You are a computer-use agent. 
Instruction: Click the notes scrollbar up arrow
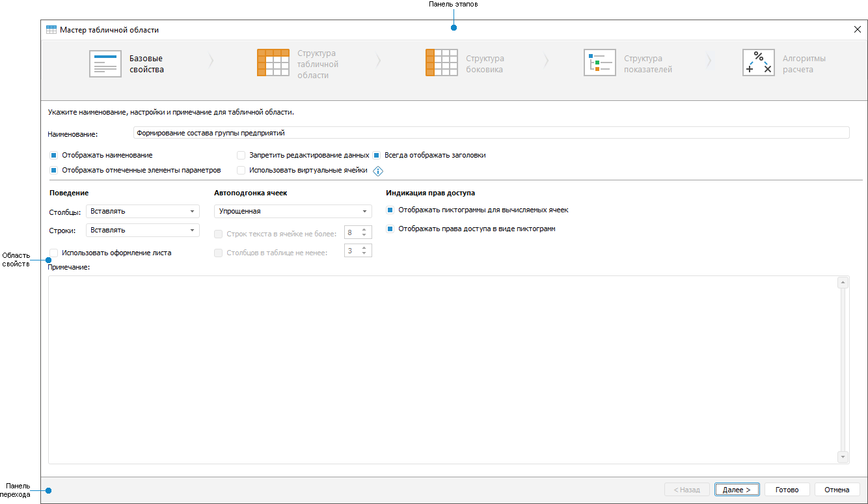pyautogui.click(x=843, y=283)
